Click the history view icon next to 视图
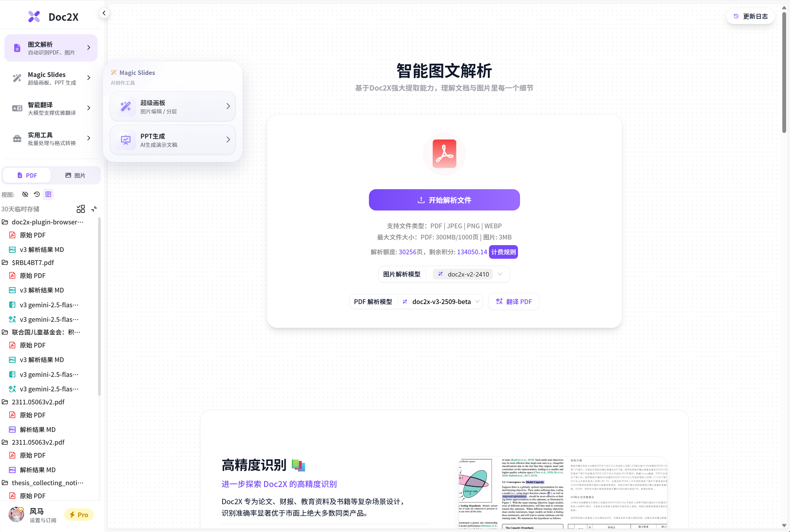 (37, 194)
